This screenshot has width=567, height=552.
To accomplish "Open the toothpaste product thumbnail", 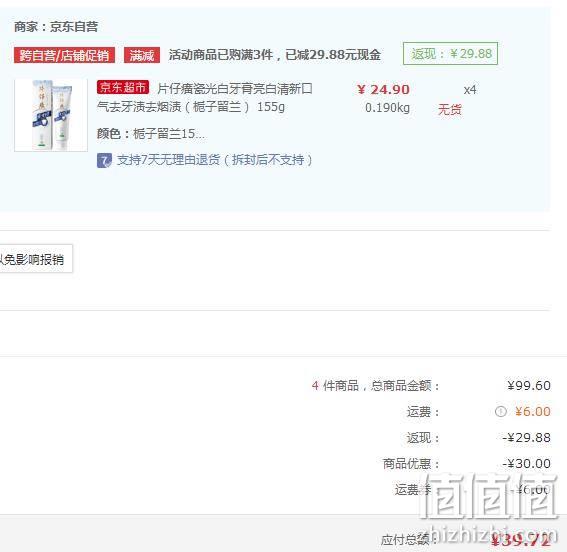I will [51, 115].
